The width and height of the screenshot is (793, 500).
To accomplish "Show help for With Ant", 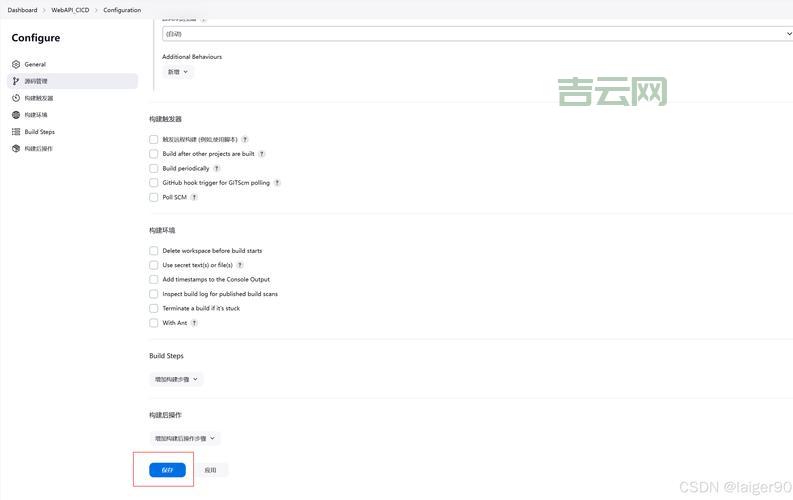I will click(x=194, y=323).
